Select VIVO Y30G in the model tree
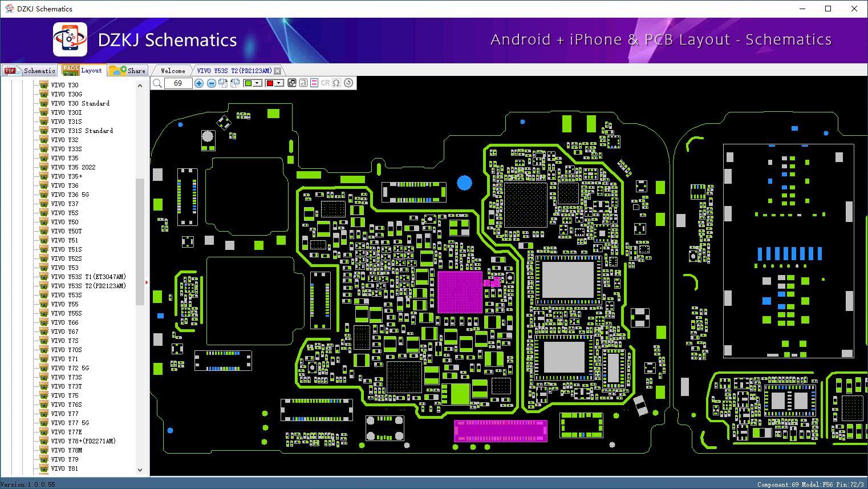This screenshot has height=489, width=868. click(67, 94)
